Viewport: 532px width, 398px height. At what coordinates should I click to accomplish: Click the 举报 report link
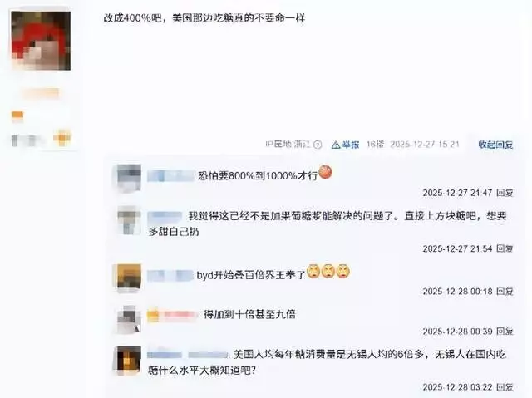tap(351, 145)
